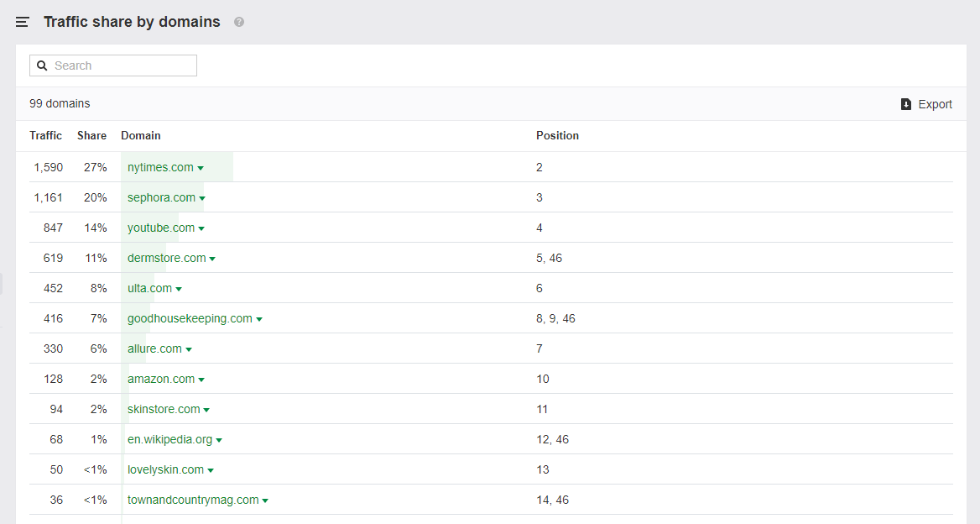Expand the nytimes.com dropdown arrow
The height and width of the screenshot is (524, 980).
coord(201,168)
